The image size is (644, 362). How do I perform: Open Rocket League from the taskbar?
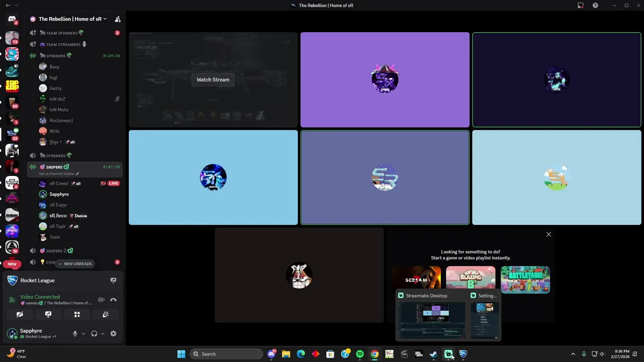[463, 354]
